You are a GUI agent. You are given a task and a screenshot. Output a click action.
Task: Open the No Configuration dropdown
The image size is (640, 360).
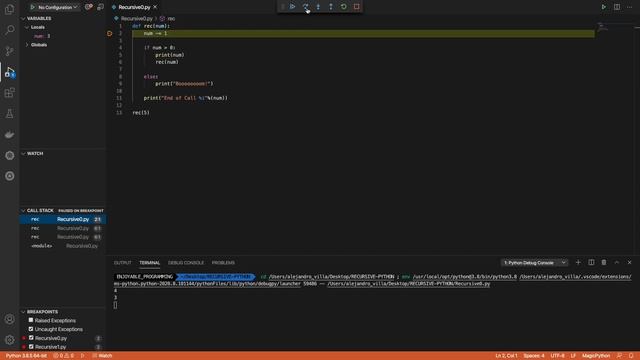tap(57, 7)
